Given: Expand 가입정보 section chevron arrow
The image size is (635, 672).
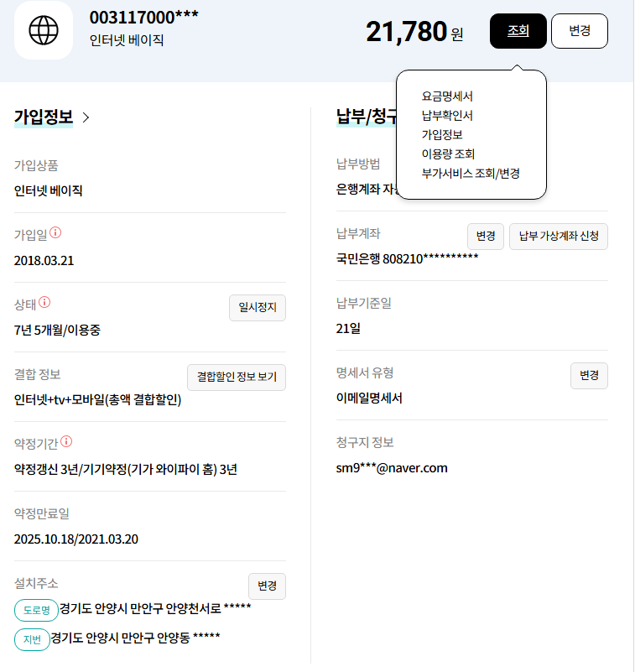Looking at the screenshot, I should (x=86, y=117).
